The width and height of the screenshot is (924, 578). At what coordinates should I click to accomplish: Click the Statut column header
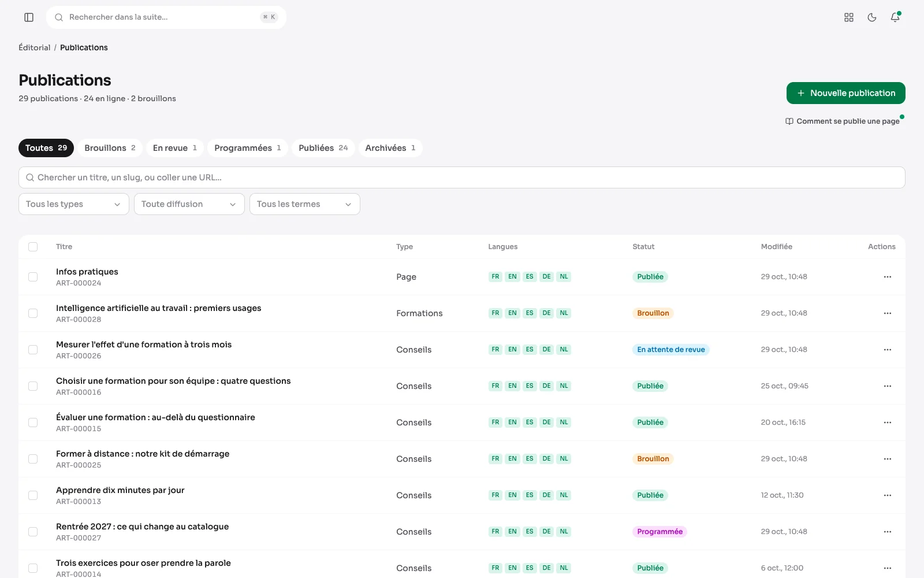click(x=643, y=247)
